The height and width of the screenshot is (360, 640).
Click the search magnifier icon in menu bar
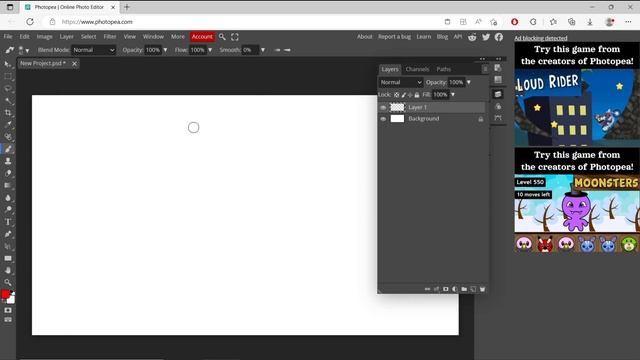pyautogui.click(x=222, y=37)
